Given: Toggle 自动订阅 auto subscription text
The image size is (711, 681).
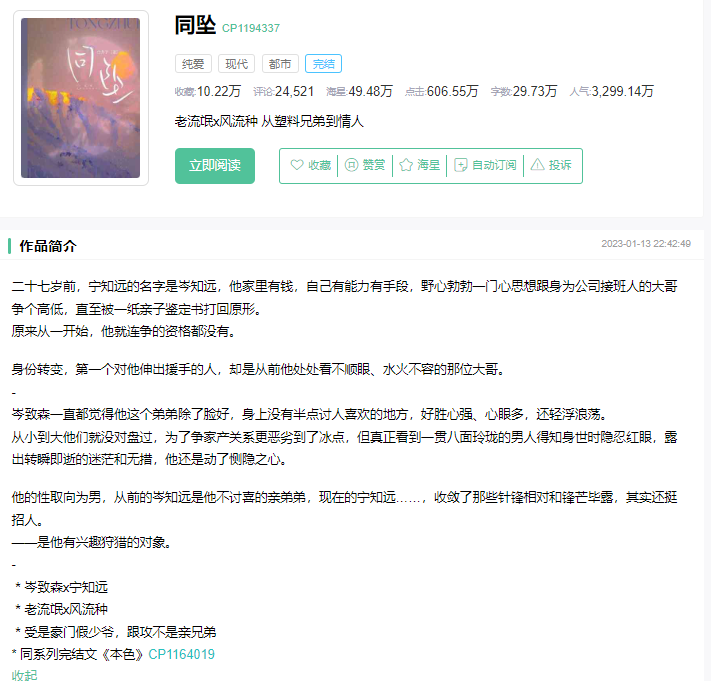Looking at the screenshot, I should 494,165.
